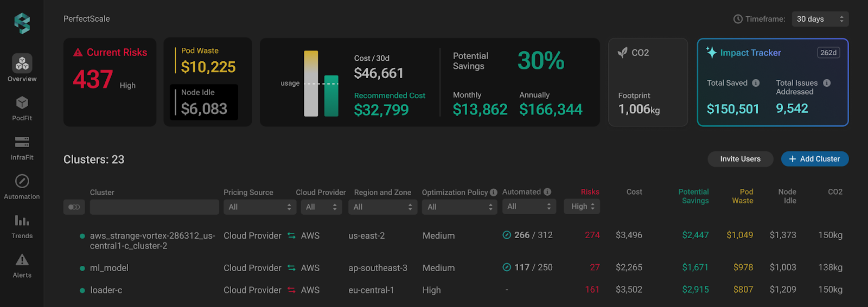Image resolution: width=868 pixels, height=307 pixels.
Task: Open the Trends sidebar section
Action: point(22,227)
